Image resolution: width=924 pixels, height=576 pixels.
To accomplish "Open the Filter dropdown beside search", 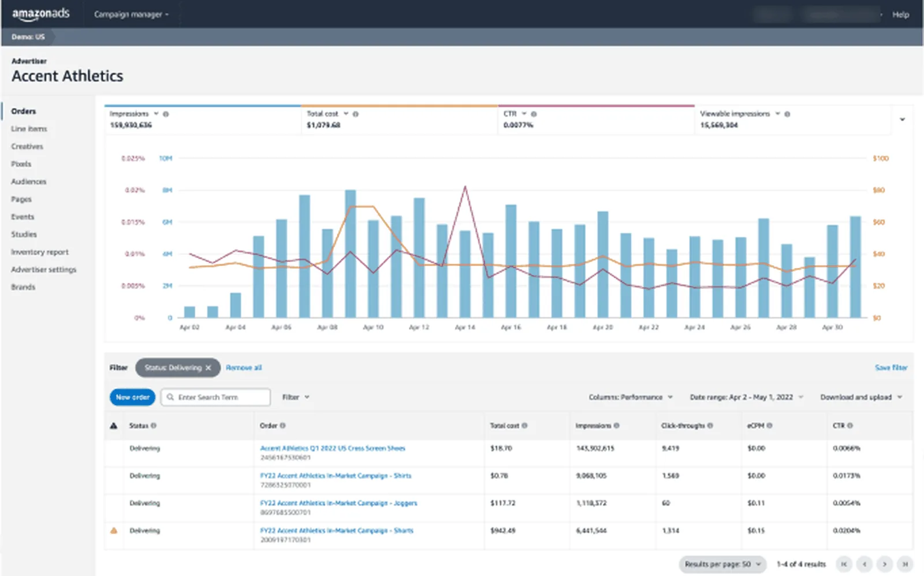I will click(x=296, y=397).
